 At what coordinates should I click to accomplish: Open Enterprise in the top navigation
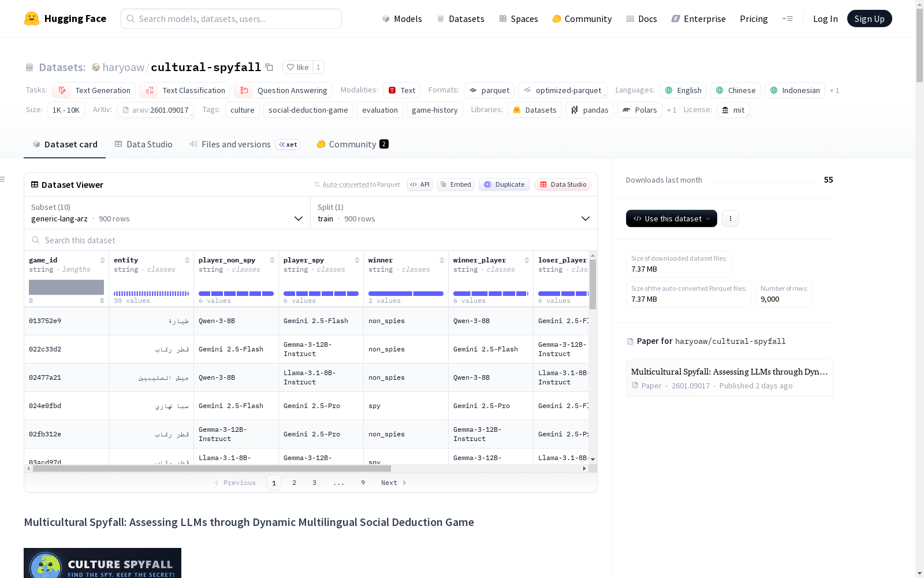tap(698, 18)
